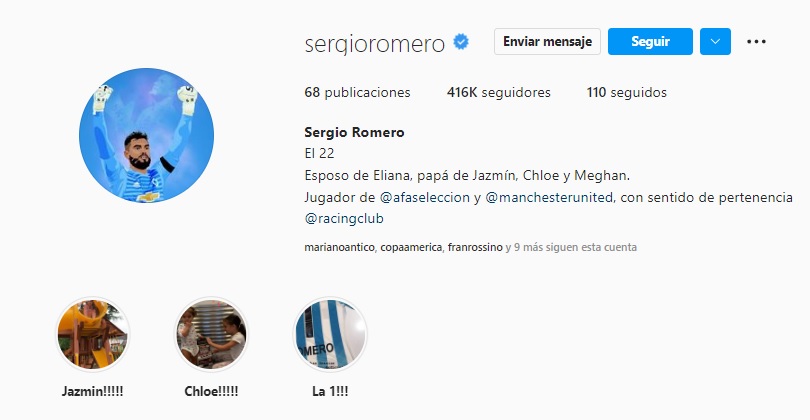Visit marianoantico follower profile
The image size is (810, 420).
(x=339, y=247)
